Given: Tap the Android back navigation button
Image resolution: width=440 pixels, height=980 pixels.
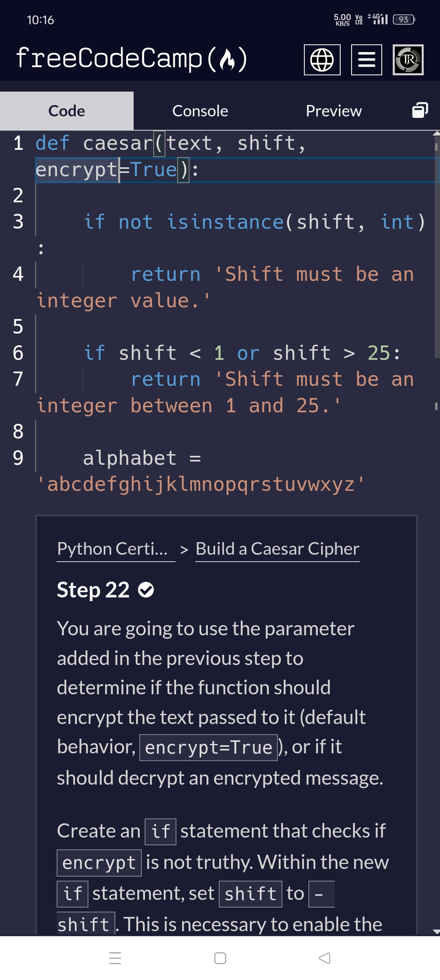Looking at the screenshot, I should (324, 958).
